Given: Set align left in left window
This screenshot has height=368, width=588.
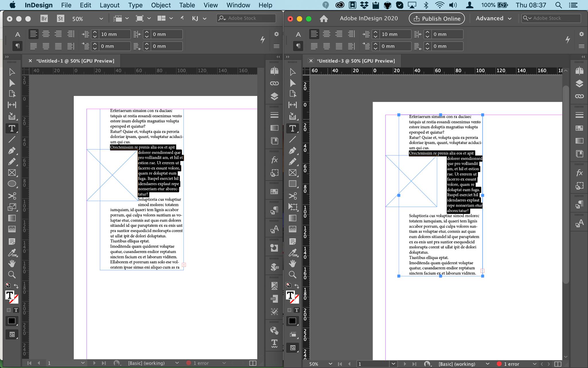Looking at the screenshot, I should [33, 34].
